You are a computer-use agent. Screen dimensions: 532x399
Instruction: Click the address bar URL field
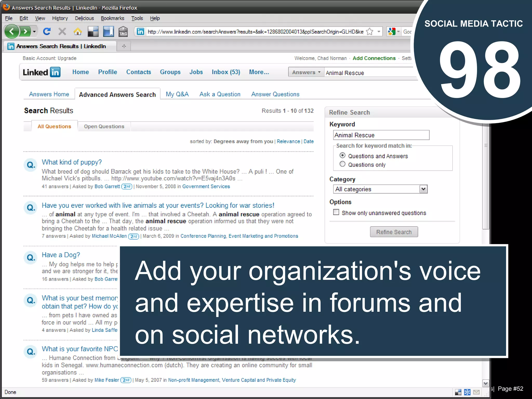(255, 32)
